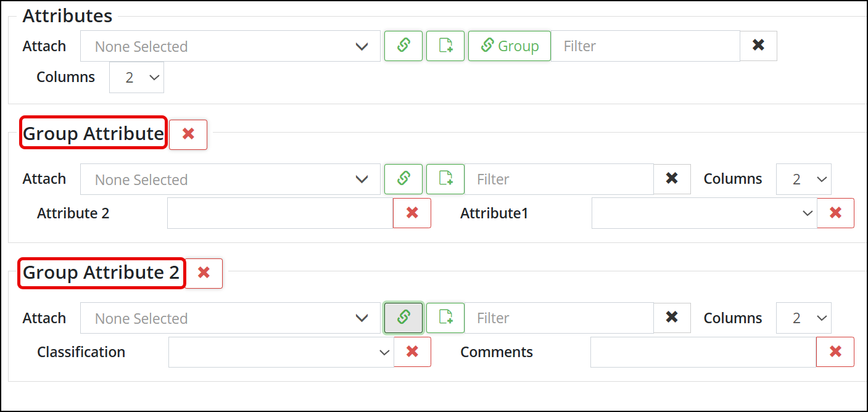Screen dimensions: 868x412
Task: Open the Attach dropdown in Attributes section
Action: (230, 46)
